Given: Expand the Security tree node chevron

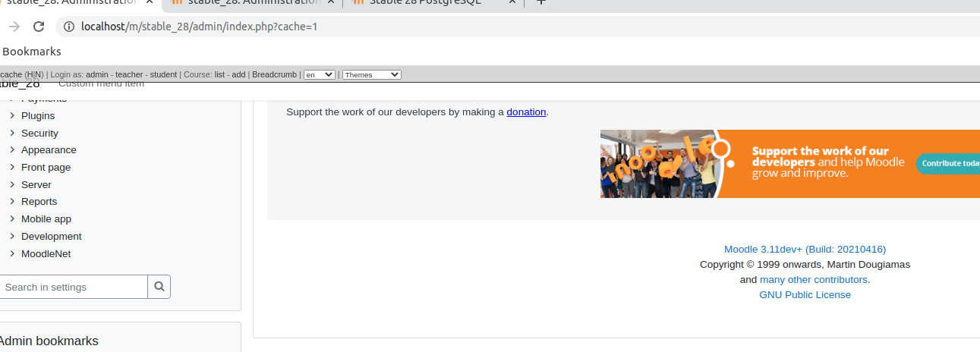Looking at the screenshot, I should 13,133.
